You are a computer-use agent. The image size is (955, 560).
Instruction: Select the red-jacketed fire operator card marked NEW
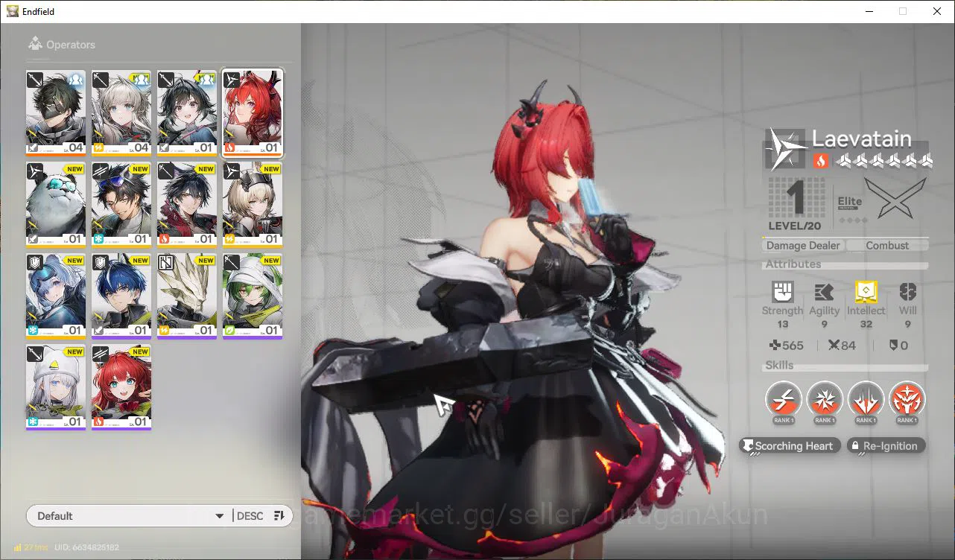187,205
